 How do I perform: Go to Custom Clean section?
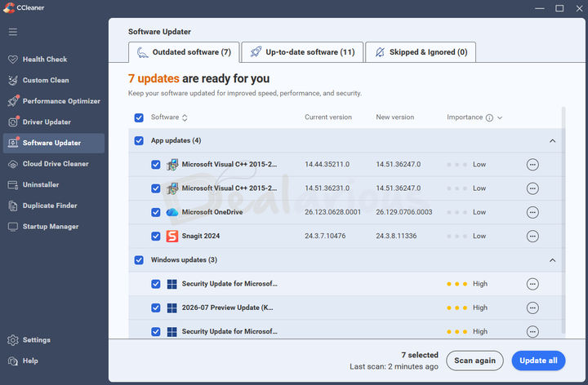pyautogui.click(x=54, y=80)
